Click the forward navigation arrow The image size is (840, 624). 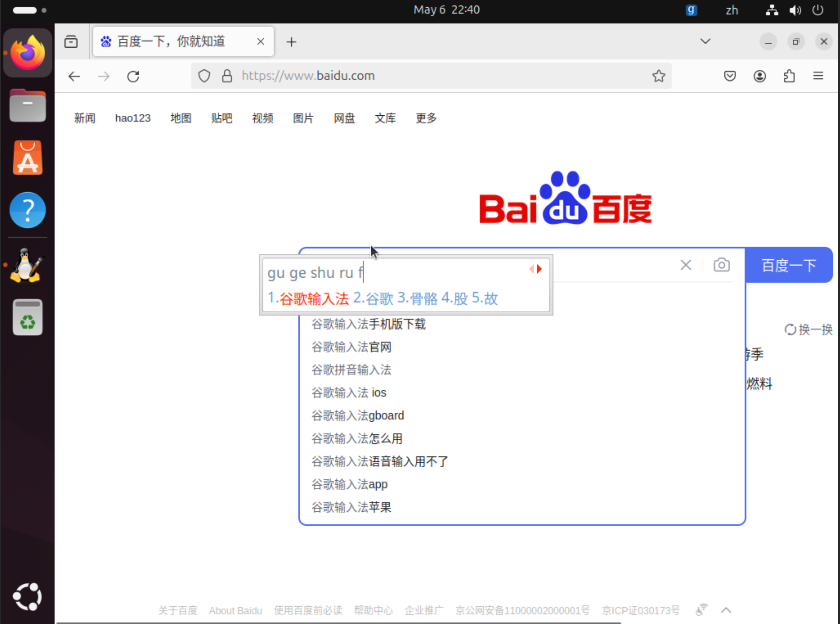(104, 76)
